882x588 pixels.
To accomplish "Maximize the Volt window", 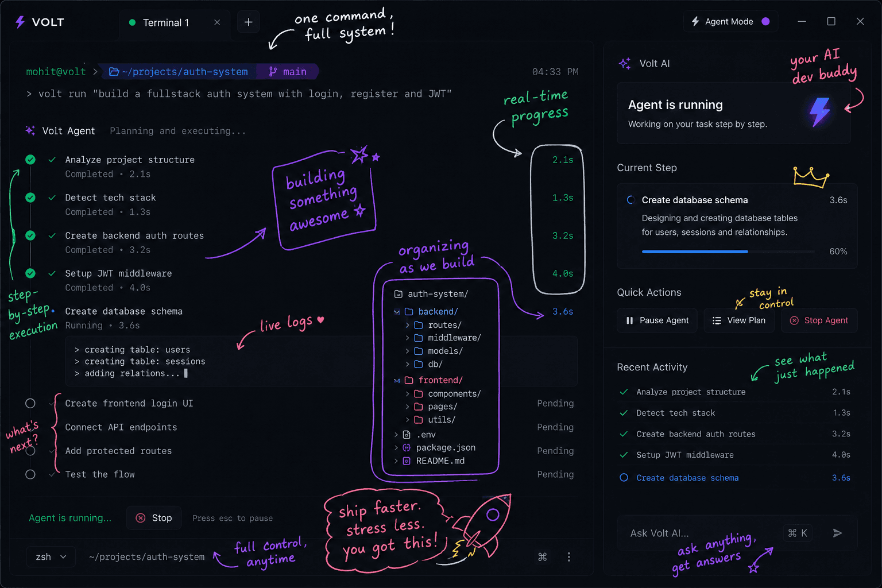I will [831, 21].
